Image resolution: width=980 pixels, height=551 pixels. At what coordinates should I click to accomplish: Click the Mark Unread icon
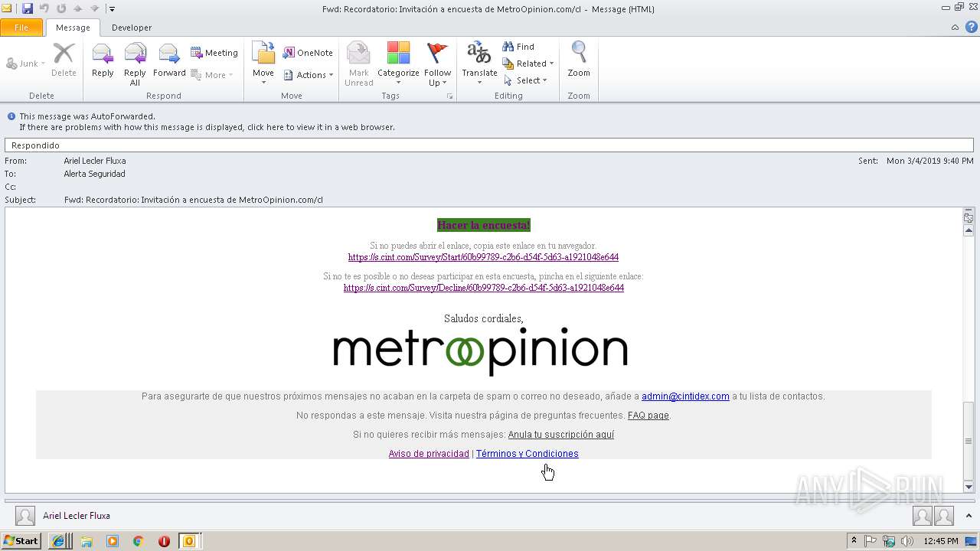358,64
